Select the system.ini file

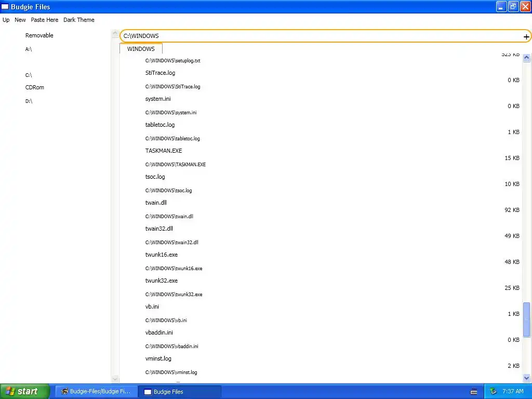pyautogui.click(x=158, y=99)
